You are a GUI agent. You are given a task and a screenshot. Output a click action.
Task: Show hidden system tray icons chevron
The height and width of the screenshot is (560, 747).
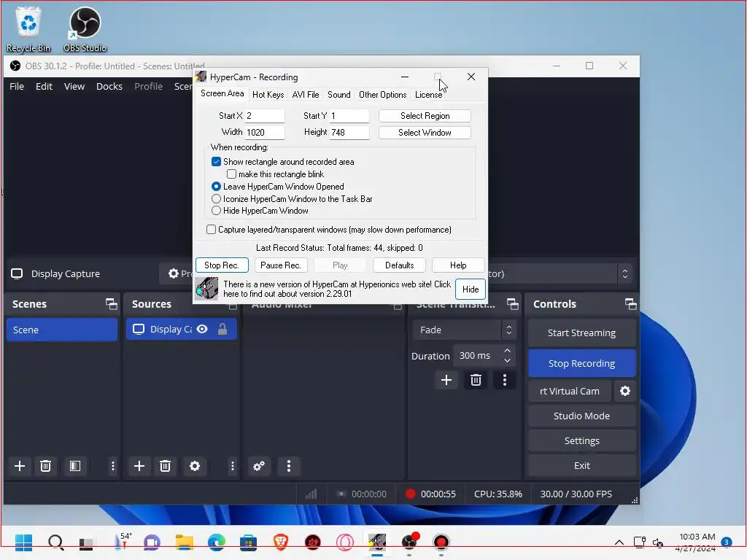point(619,542)
